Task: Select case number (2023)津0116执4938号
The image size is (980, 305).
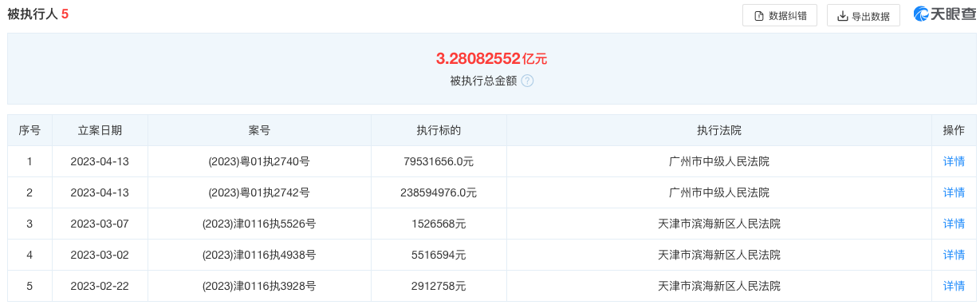Action: coord(259,255)
